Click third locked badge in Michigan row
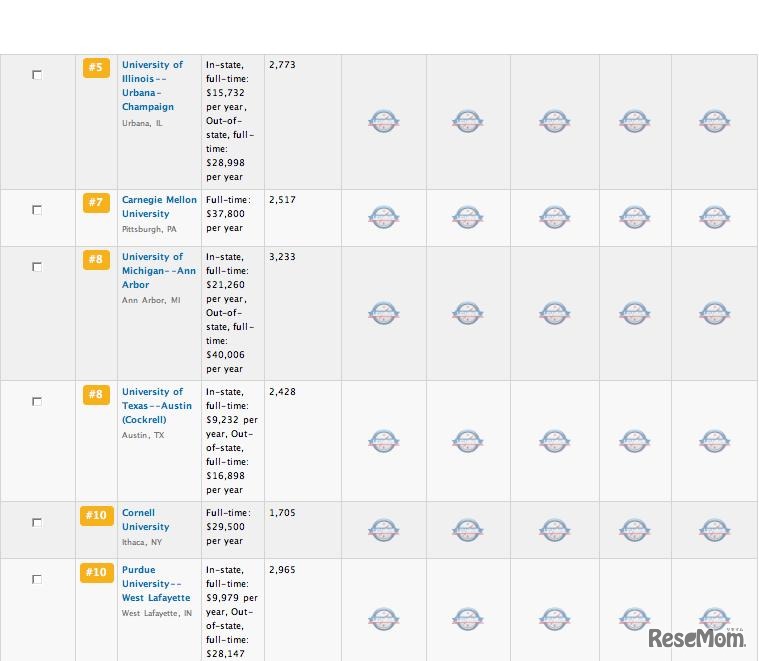759x661 pixels. [x=555, y=313]
